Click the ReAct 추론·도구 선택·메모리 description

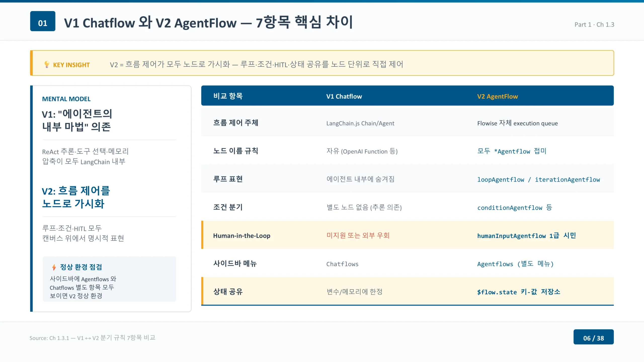(x=85, y=156)
